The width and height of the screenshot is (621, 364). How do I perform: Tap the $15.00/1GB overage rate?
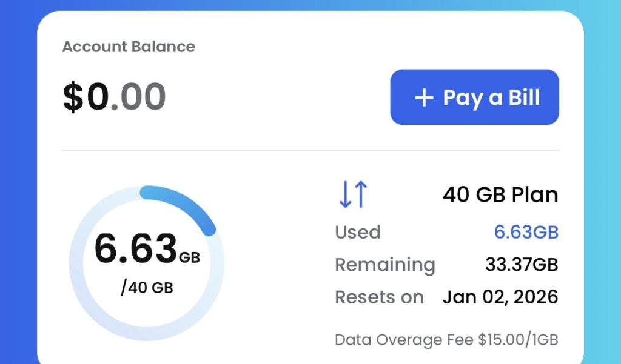pyautogui.click(x=518, y=340)
